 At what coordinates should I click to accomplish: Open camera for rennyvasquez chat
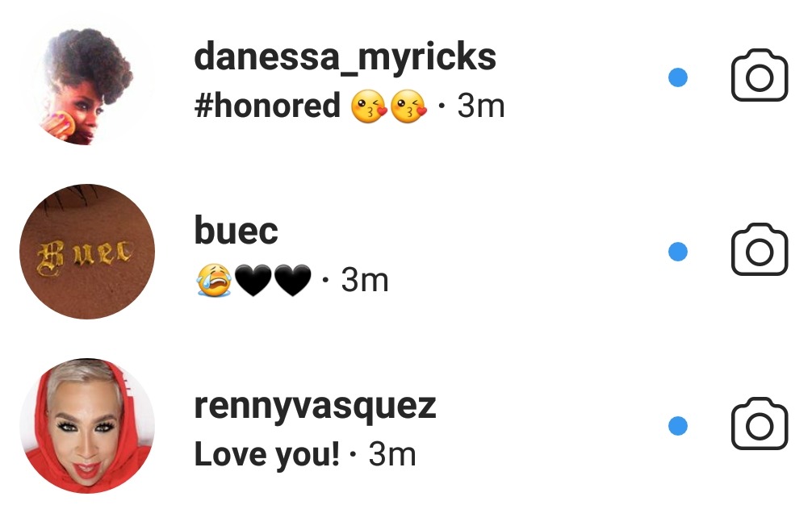(x=759, y=425)
